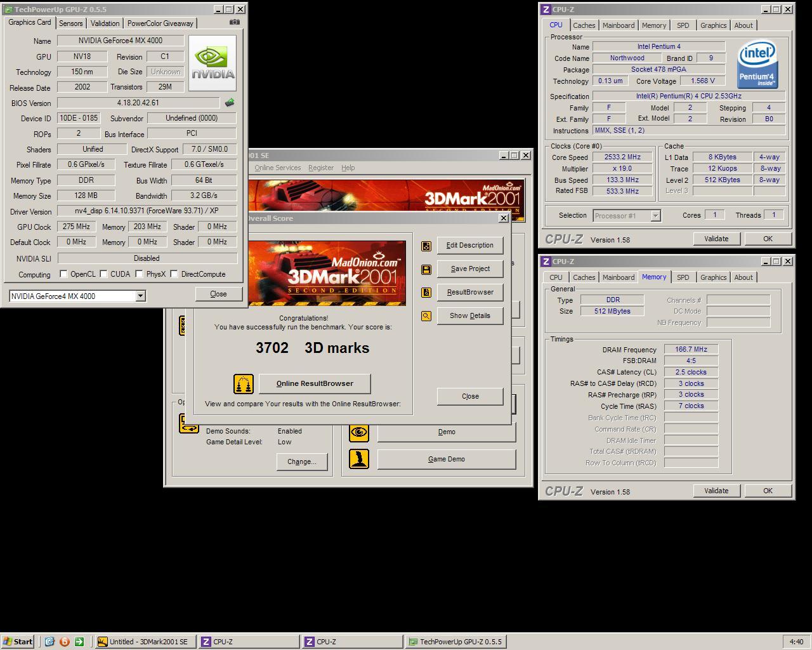This screenshot has height=650, width=812.
Task: Switch to SPD tab in bottom CPU-Z window
Action: point(683,277)
